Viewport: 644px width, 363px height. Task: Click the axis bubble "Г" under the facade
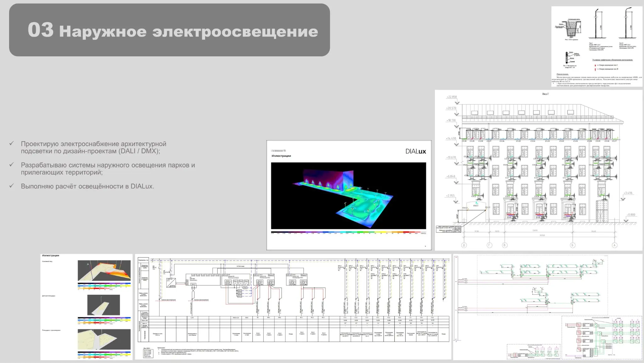[489, 245]
